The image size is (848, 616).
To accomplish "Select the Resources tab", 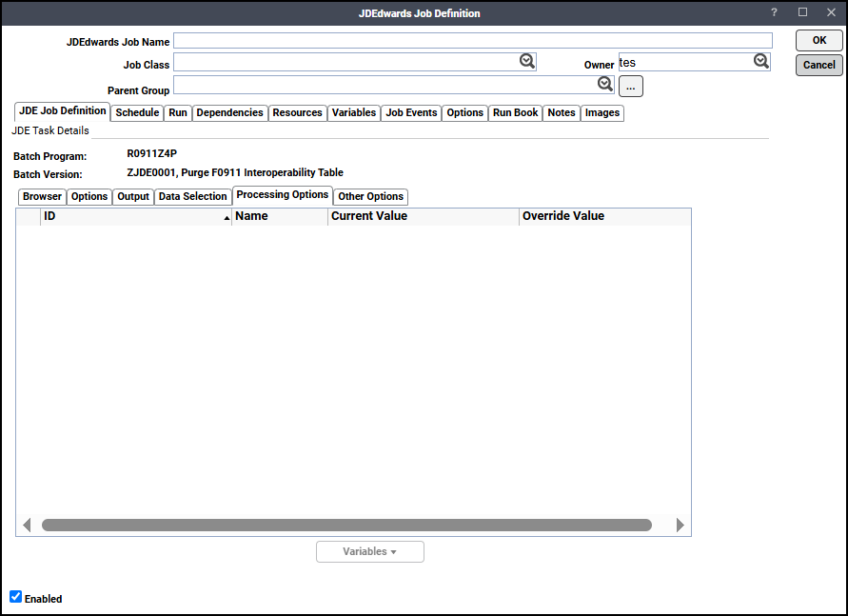I will pyautogui.click(x=298, y=112).
